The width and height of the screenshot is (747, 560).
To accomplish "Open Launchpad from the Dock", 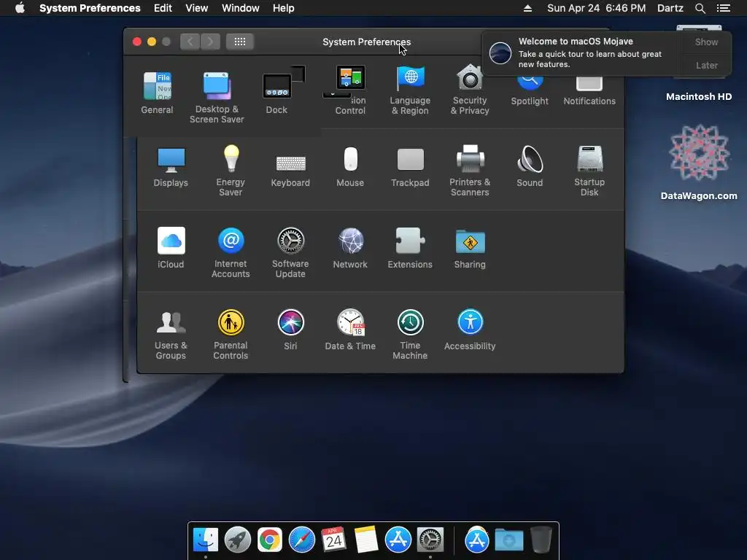I will (x=238, y=540).
